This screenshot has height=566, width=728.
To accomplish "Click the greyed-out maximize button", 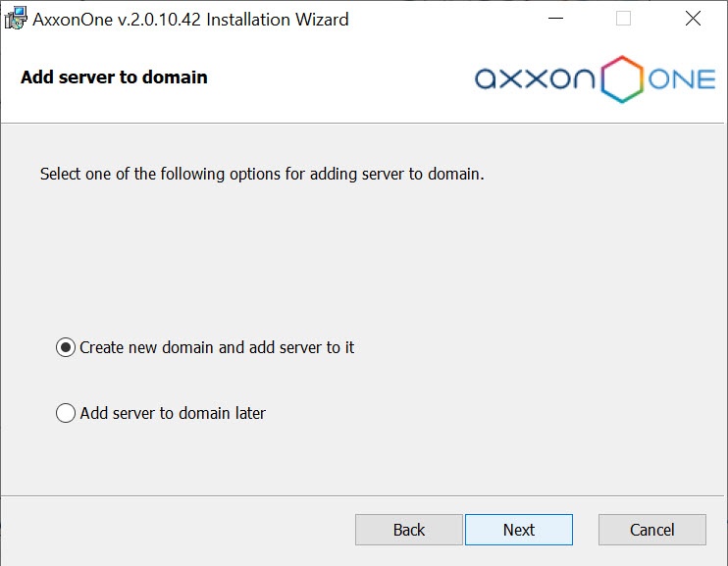I will [623, 19].
